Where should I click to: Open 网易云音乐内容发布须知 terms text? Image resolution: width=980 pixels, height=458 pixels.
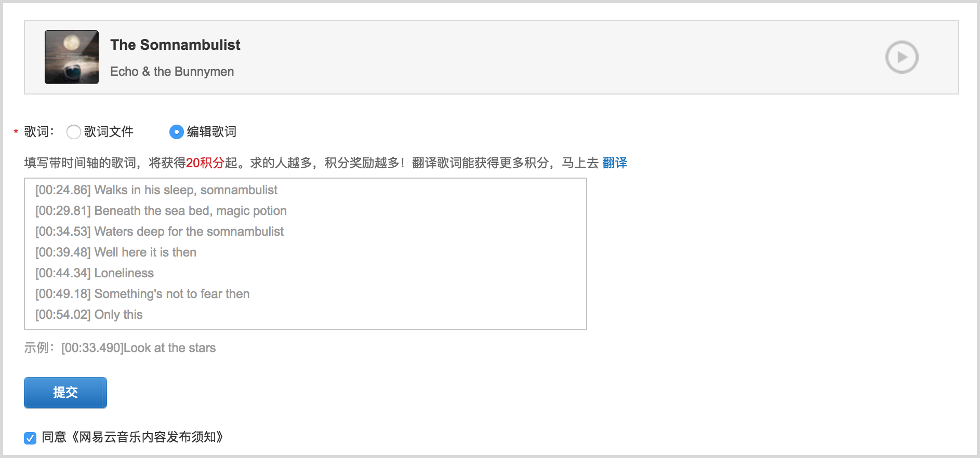(148, 437)
